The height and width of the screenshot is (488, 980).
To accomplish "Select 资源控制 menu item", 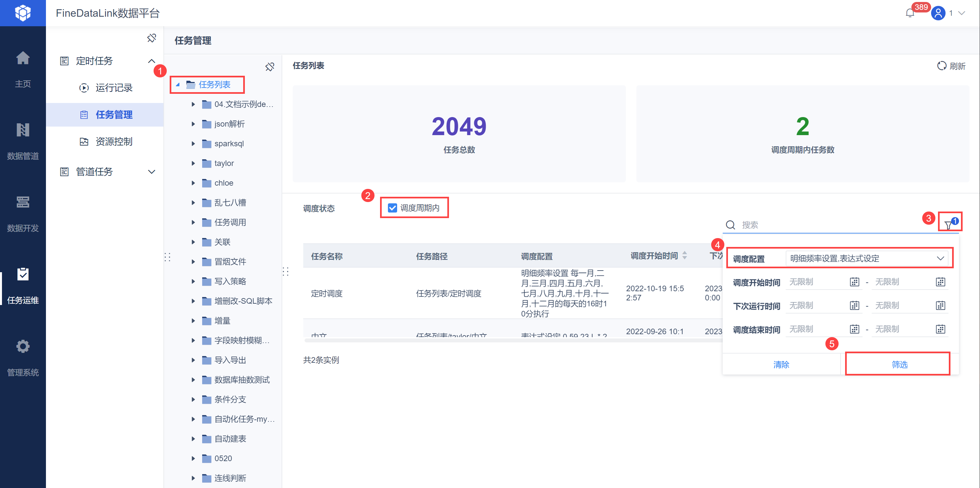I will 114,141.
